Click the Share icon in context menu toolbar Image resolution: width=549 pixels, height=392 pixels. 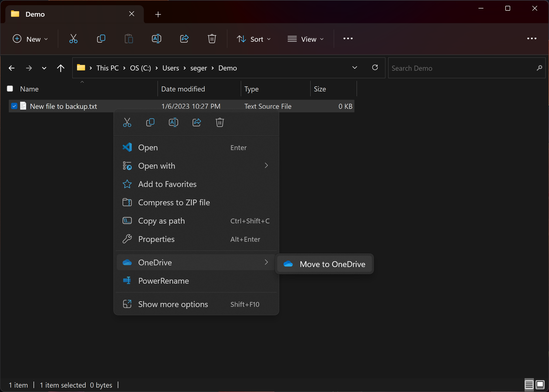pos(197,123)
